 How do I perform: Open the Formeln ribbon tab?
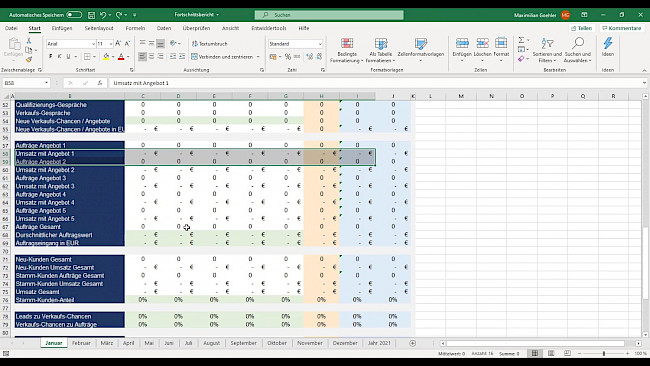(135, 28)
